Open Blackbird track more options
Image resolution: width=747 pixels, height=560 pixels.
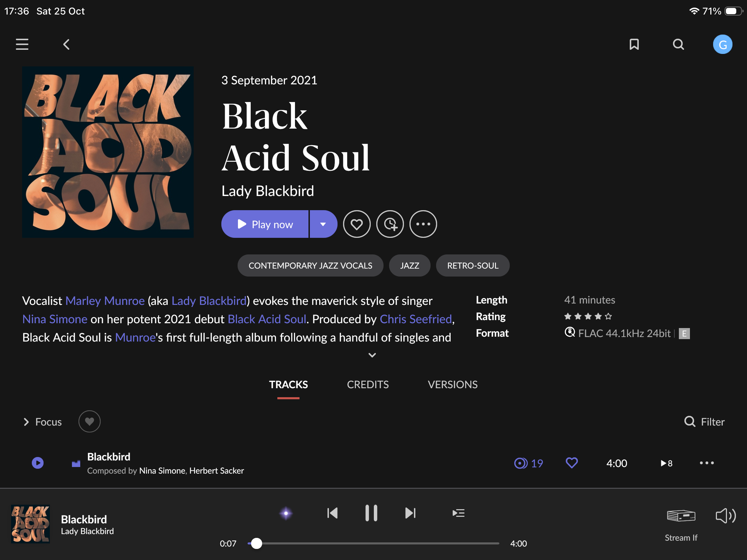707,463
